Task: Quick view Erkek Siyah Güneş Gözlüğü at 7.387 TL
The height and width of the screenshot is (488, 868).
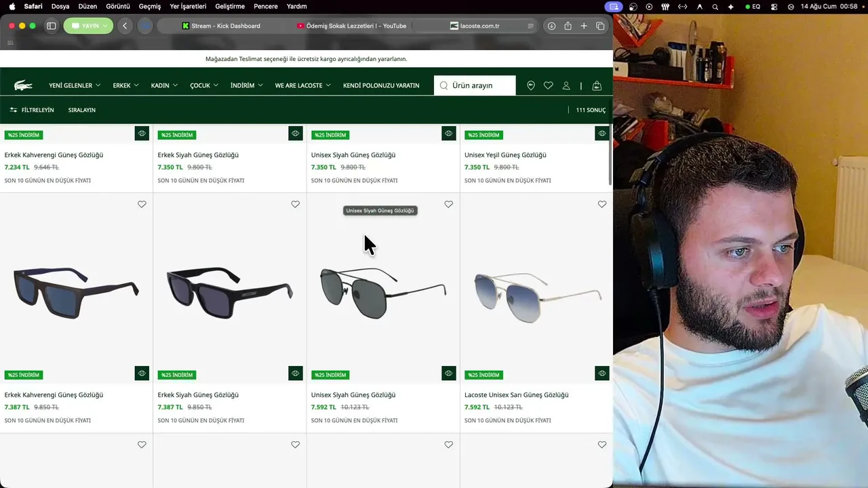Action: tap(295, 373)
